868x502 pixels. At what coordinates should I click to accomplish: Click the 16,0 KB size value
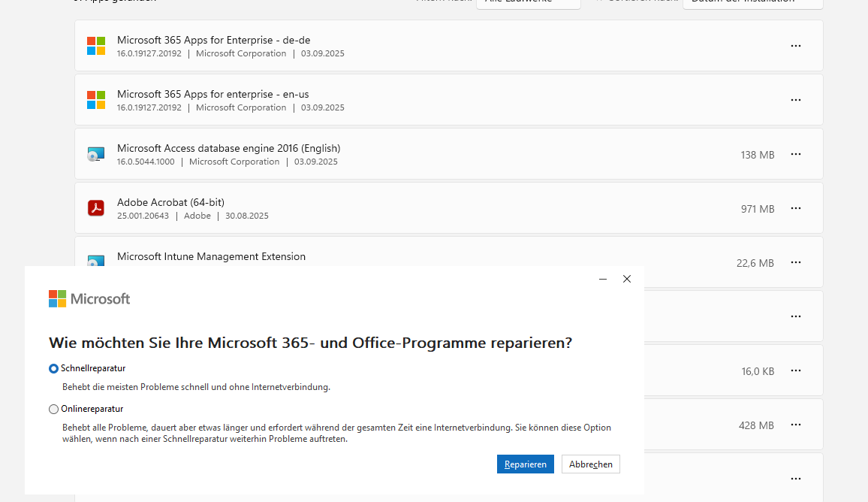758,371
